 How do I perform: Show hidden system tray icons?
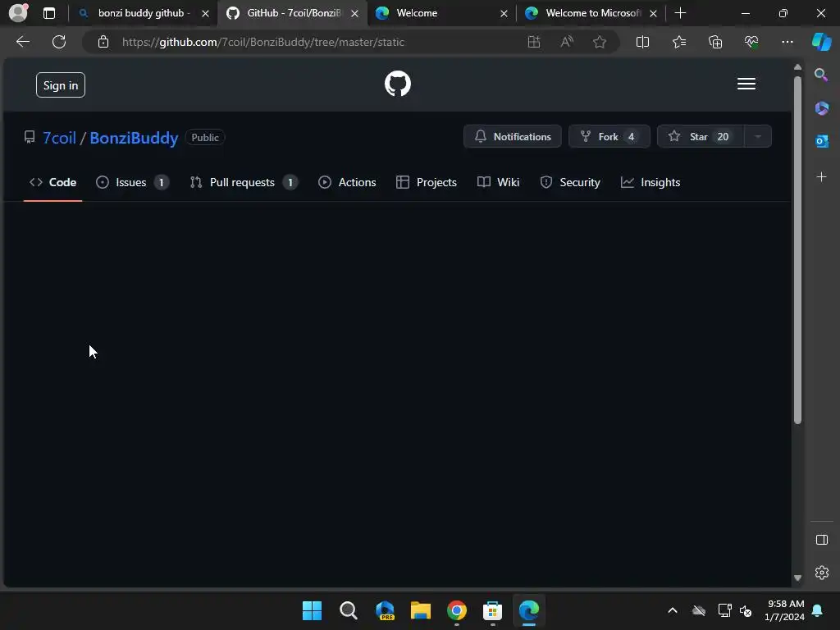click(x=673, y=610)
